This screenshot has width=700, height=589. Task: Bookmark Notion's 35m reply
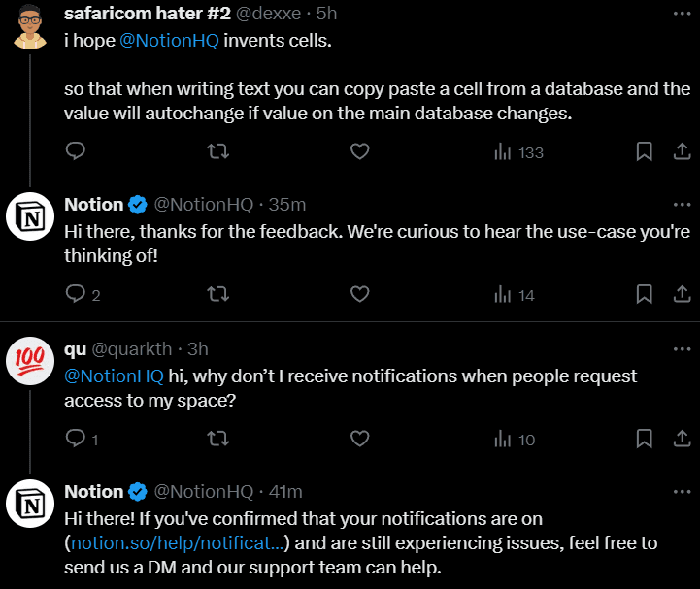(x=644, y=294)
